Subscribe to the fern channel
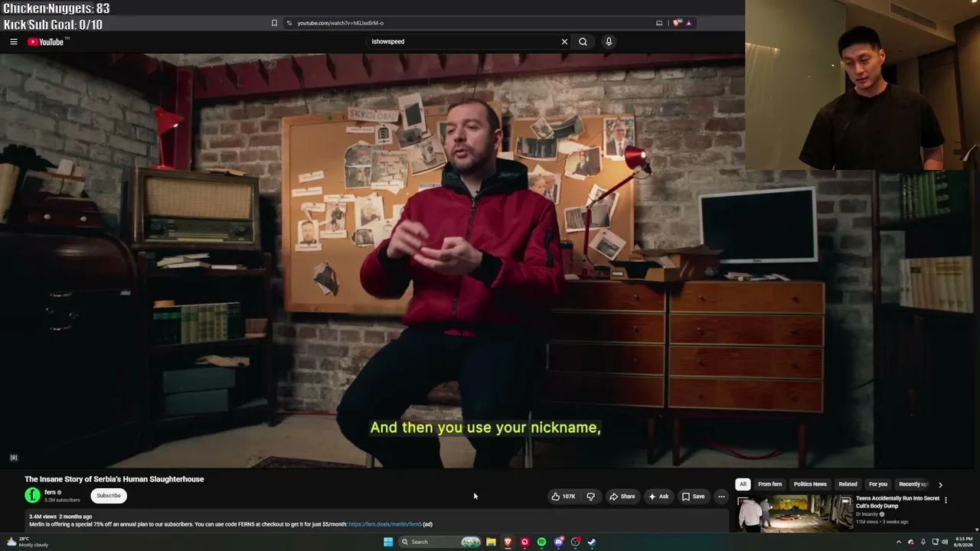980x551 pixels. tap(109, 496)
